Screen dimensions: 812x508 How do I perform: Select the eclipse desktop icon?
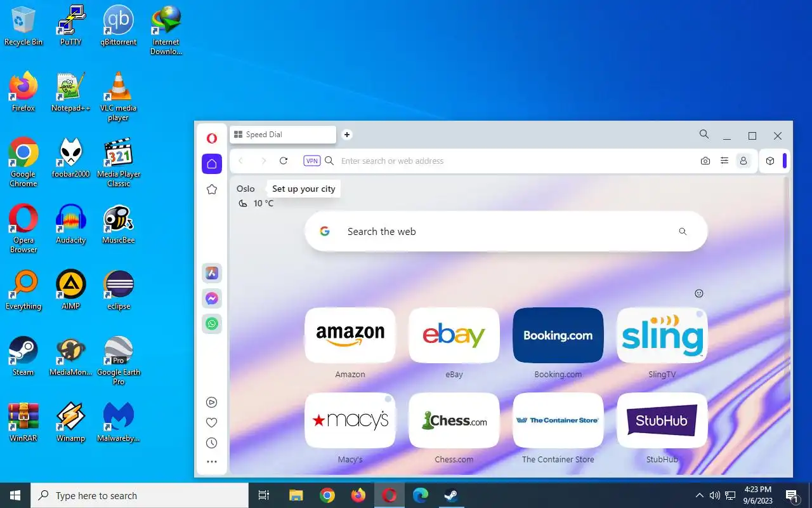point(119,291)
